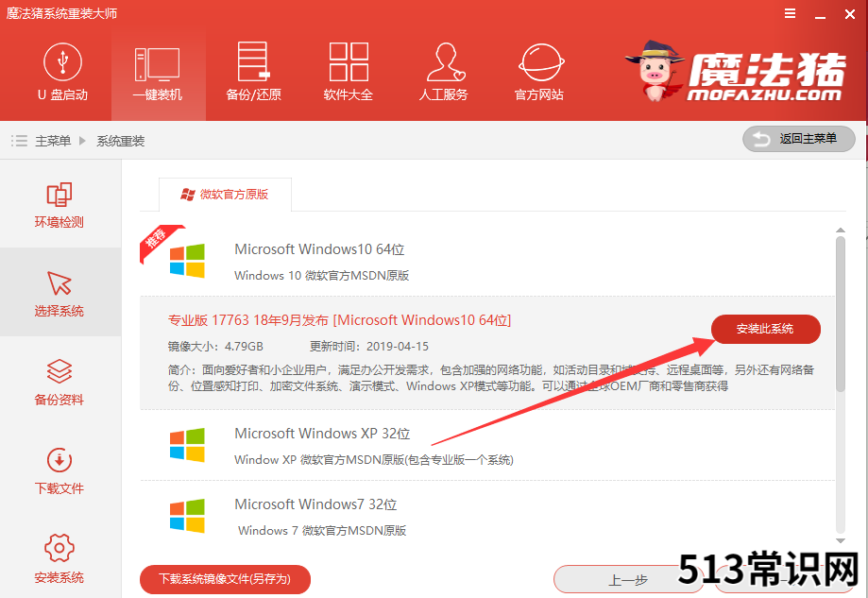Open the 人工服务 manual support section
This screenshot has width=868, height=598.
coord(444,72)
